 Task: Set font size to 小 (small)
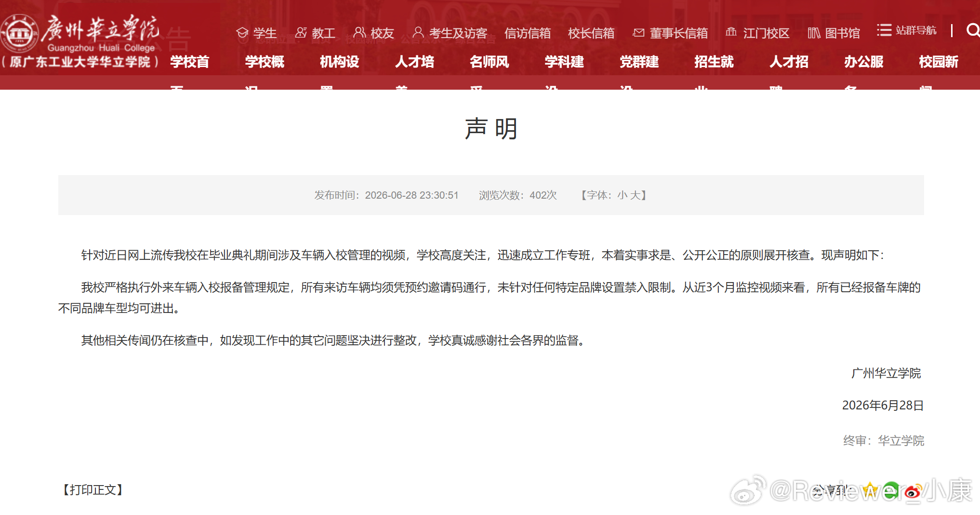tap(622, 195)
